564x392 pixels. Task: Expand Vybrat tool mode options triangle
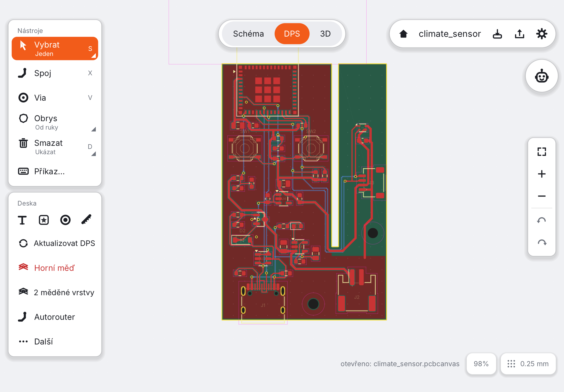(93, 56)
